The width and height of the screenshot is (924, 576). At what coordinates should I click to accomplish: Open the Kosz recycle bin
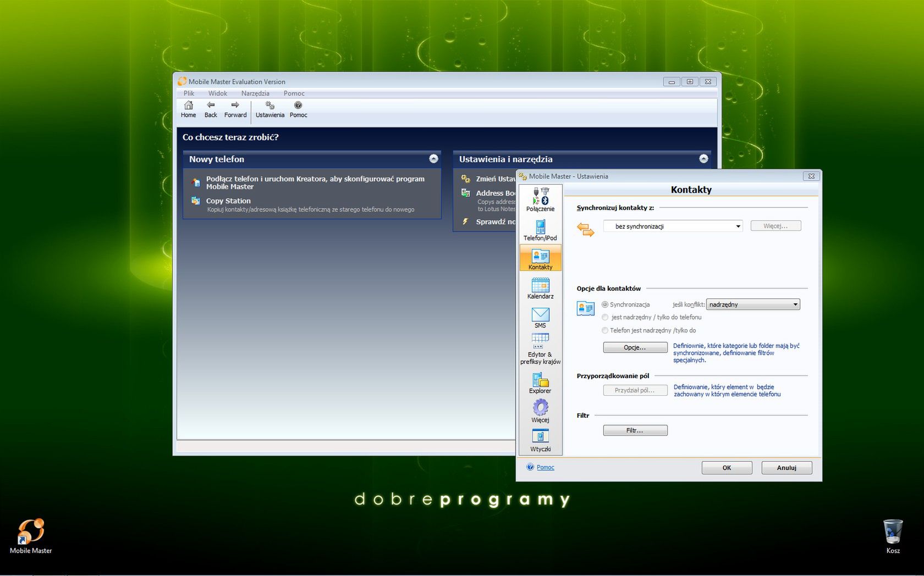point(893,536)
